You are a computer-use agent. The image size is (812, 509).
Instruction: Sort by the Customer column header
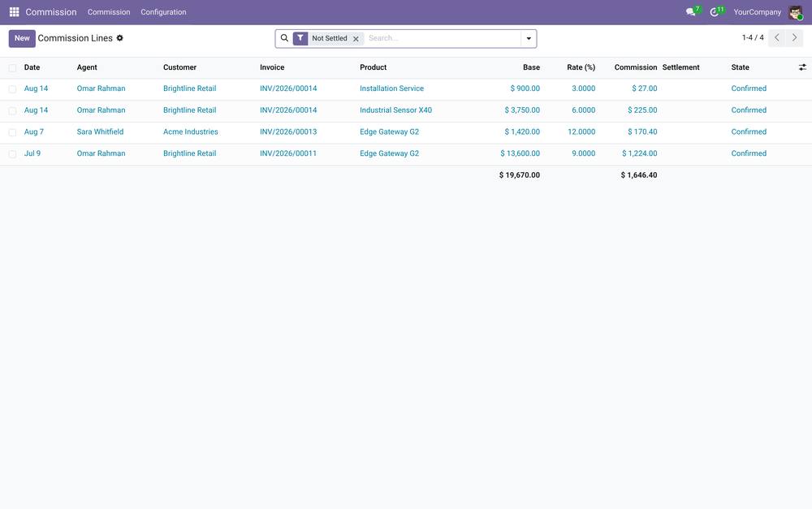tap(179, 67)
